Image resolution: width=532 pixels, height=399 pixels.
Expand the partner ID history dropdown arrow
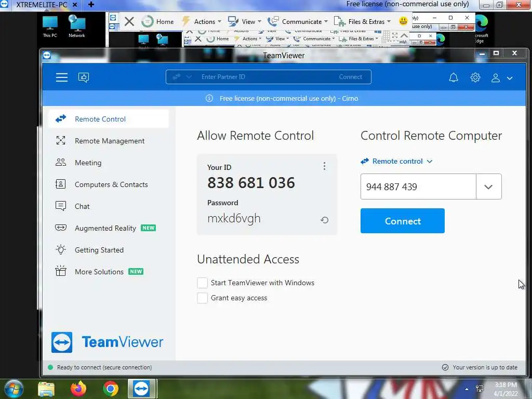(488, 187)
